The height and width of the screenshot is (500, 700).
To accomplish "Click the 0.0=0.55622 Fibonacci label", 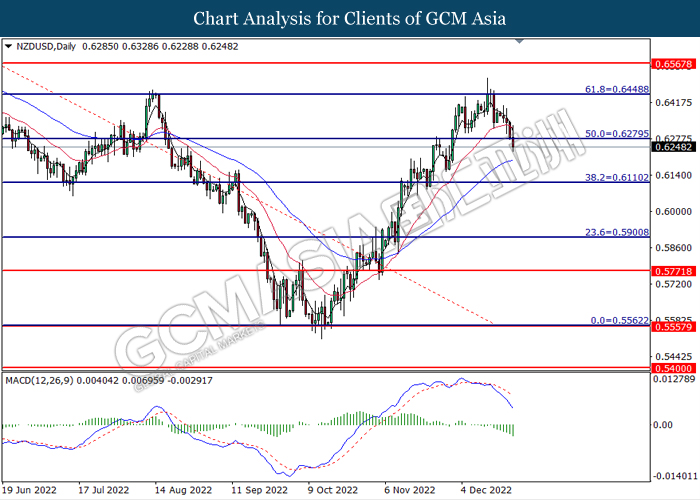I will (x=620, y=320).
